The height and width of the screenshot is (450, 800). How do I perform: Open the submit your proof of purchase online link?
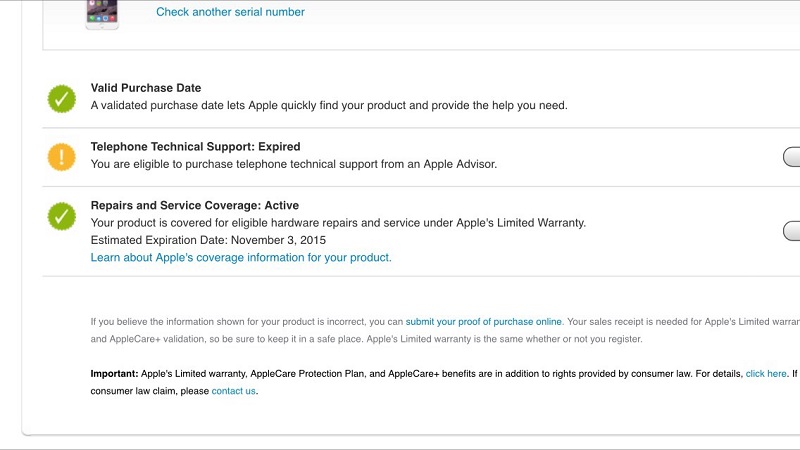pyautogui.click(x=483, y=322)
